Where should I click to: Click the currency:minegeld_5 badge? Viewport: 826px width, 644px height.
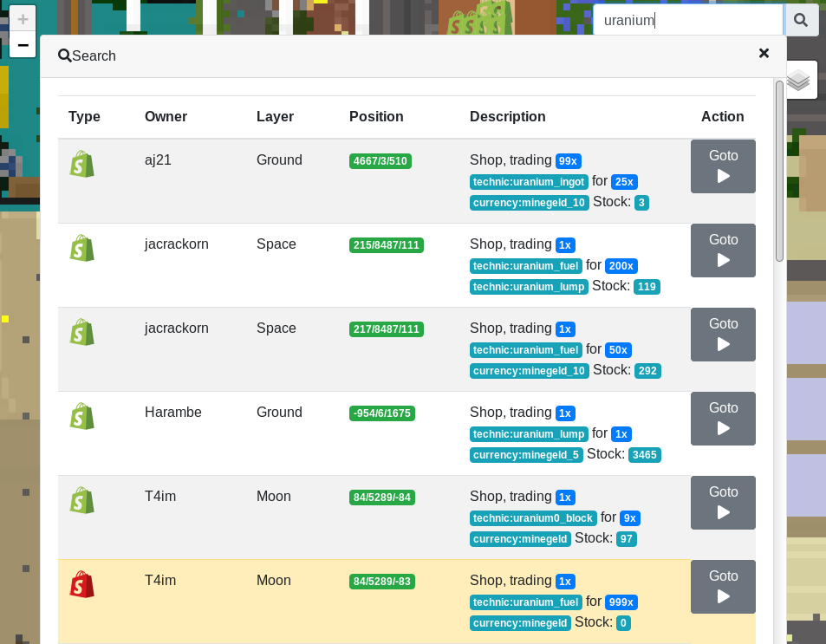(526, 455)
